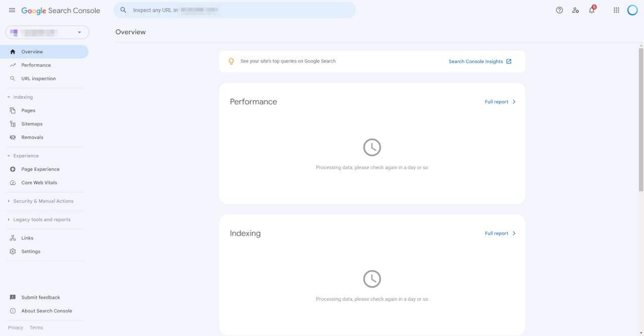Screen dimensions: 644x336
Task: Click the Sitemaps tree icon
Action: (x=13, y=124)
